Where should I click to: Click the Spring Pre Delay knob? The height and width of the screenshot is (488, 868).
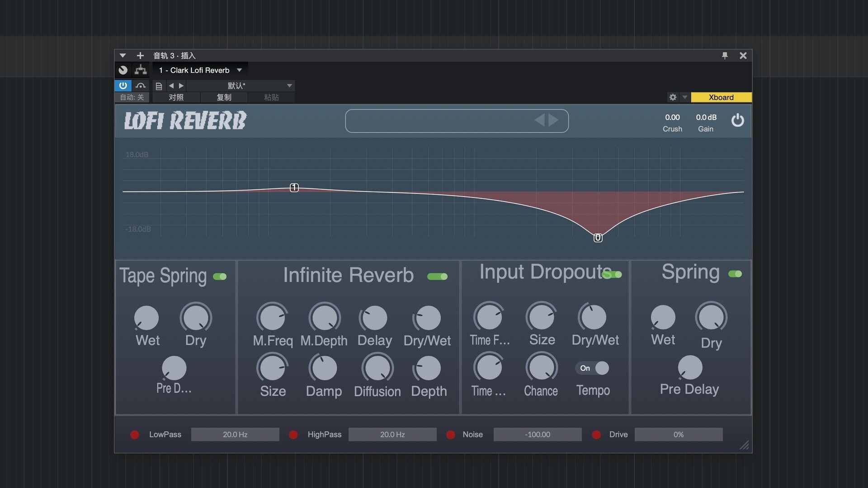click(690, 367)
